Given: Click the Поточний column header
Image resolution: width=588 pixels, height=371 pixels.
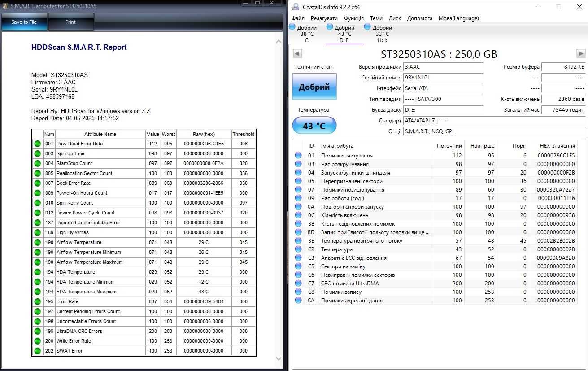Looking at the screenshot, I should click(x=449, y=146).
